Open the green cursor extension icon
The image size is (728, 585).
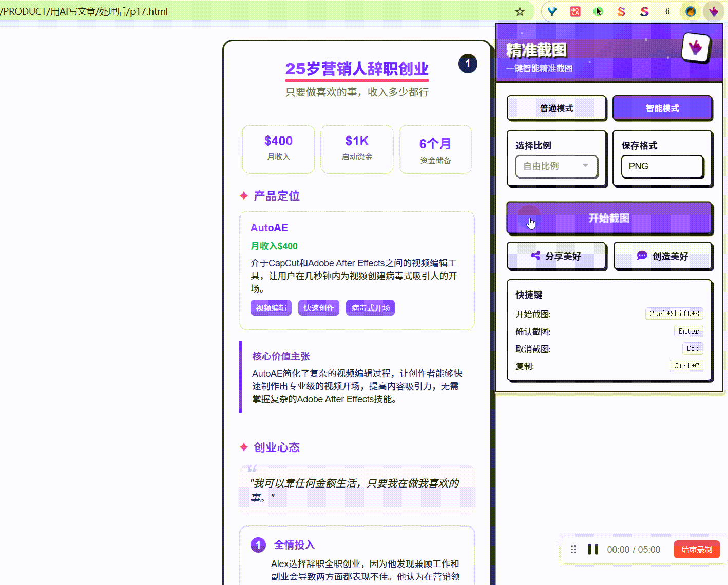(598, 11)
